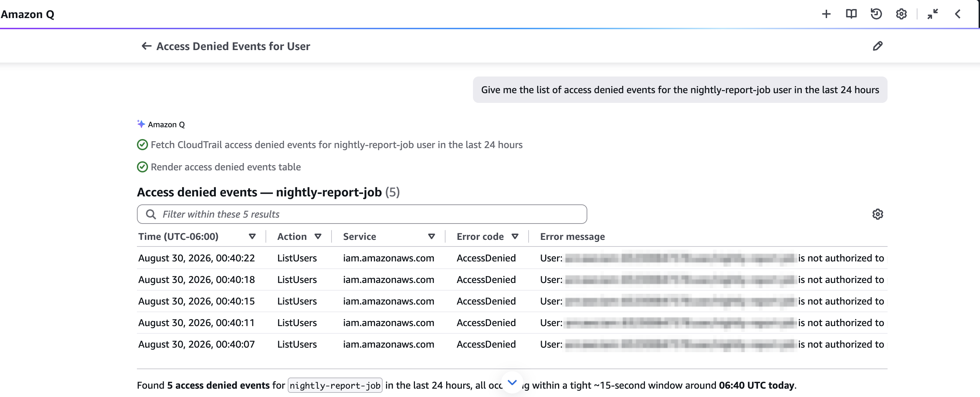Close the Amazon Q panel chevron
Image resolution: width=980 pixels, height=397 pixels.
[x=957, y=14]
